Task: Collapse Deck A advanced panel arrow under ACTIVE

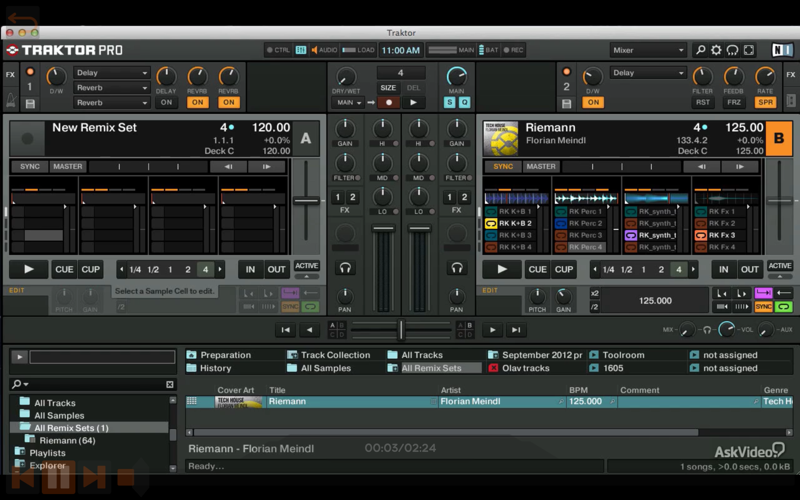Action: pyautogui.click(x=307, y=277)
